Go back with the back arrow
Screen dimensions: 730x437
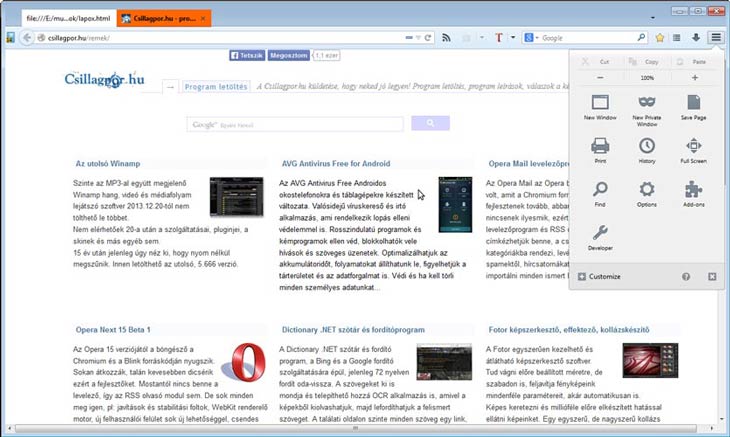(27, 38)
